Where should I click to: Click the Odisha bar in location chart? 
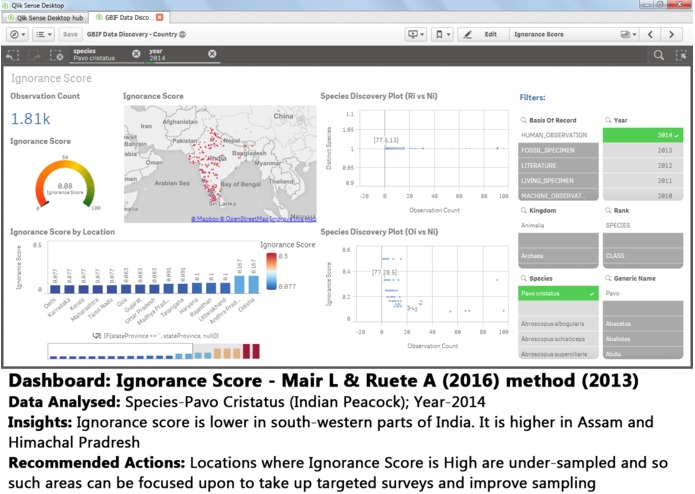click(x=254, y=284)
